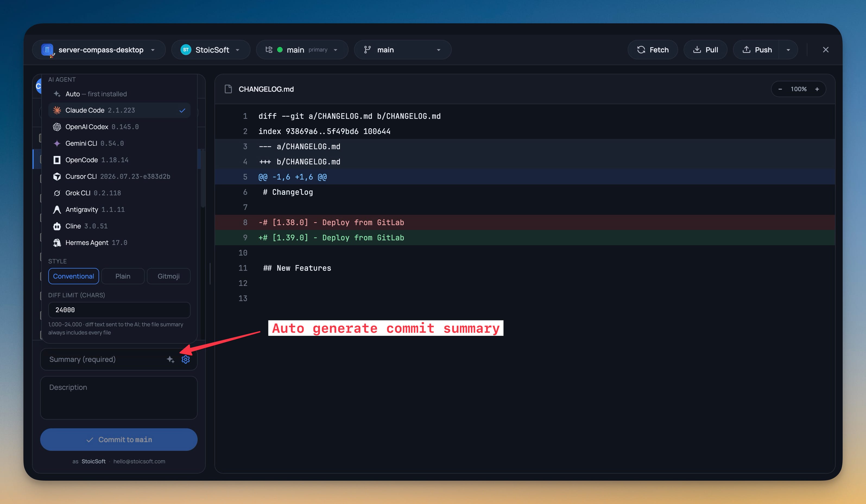Click the Claude Code starburst icon
This screenshot has width=866, height=504.
57,110
